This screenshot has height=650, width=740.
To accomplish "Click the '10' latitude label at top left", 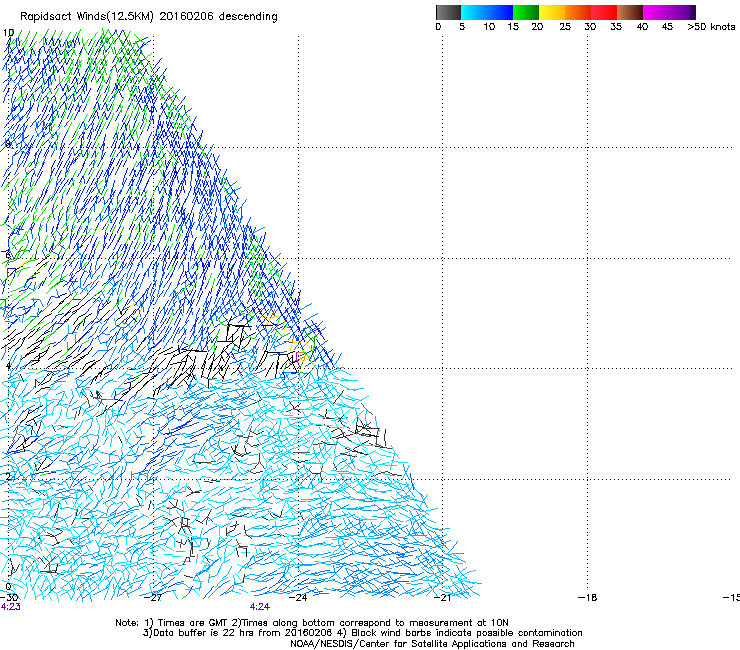I will (8, 33).
